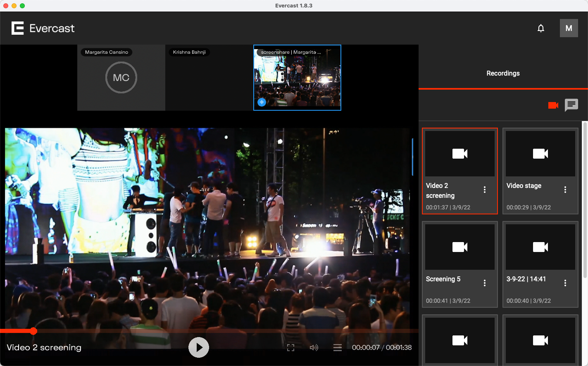Switch to the Recordings tab

503,73
